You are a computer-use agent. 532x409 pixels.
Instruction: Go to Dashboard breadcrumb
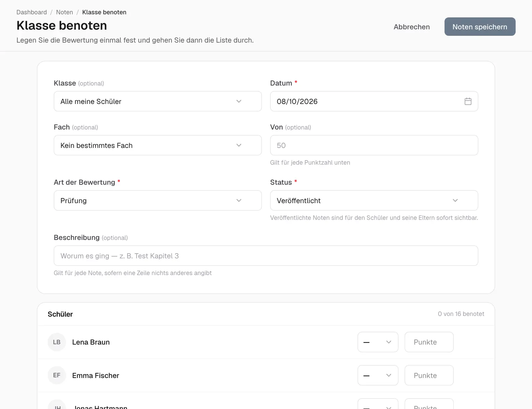(x=32, y=12)
